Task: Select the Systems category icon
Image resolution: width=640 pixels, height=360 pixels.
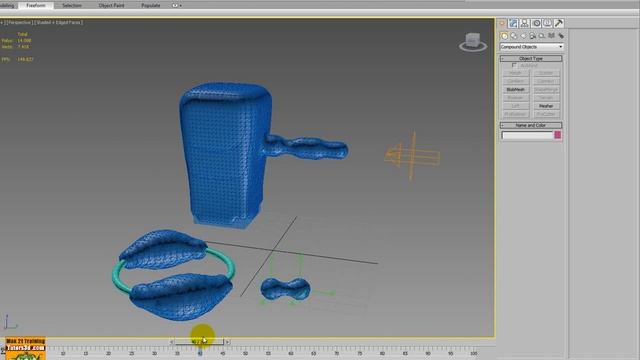Action: coord(561,36)
